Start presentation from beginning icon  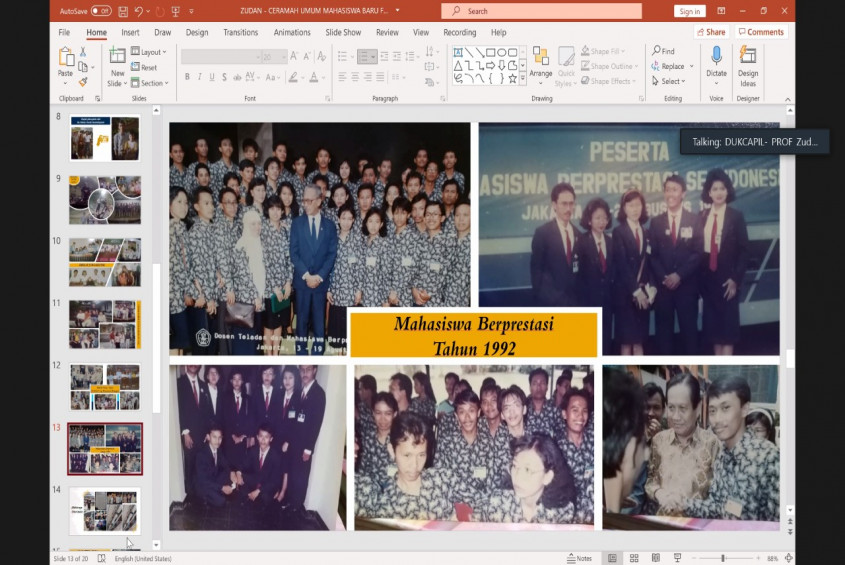(x=176, y=11)
